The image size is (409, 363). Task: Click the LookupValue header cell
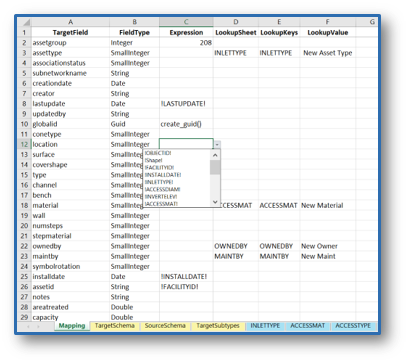pos(328,33)
